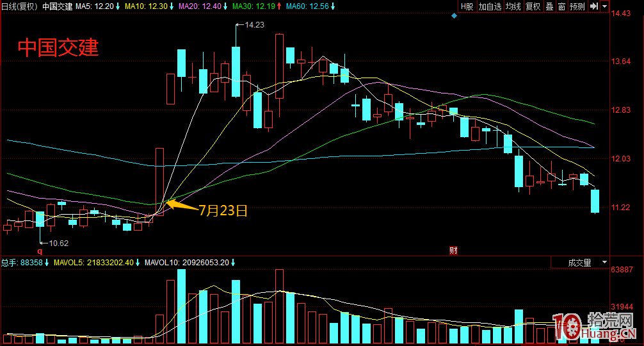
Task: Click the blue diamond marker on chart
Action: (454, 15)
